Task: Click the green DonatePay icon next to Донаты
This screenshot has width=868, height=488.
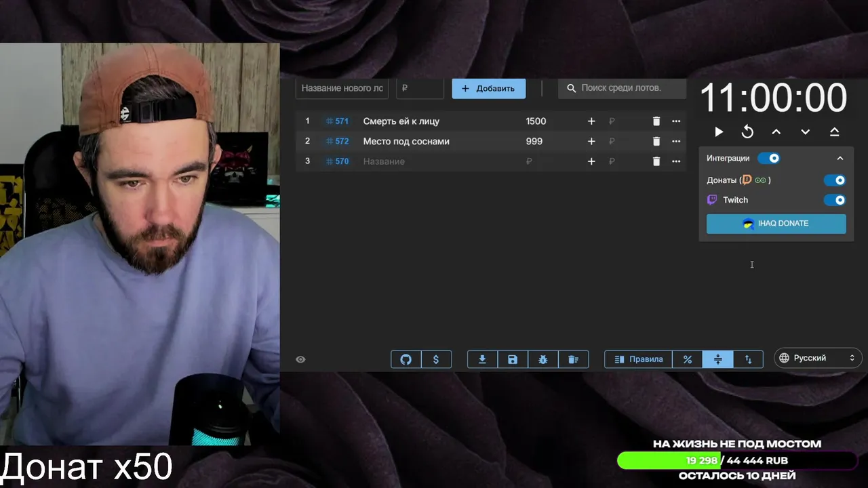Action: point(760,180)
